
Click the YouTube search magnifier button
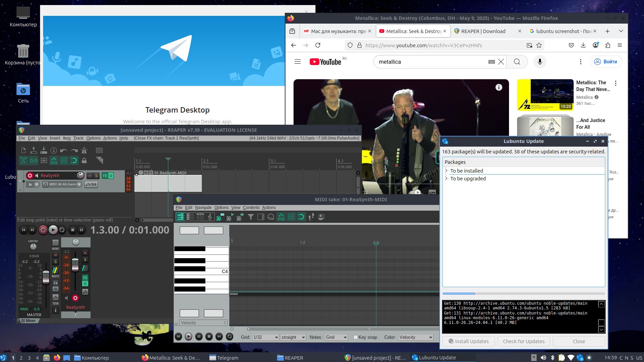point(517,62)
